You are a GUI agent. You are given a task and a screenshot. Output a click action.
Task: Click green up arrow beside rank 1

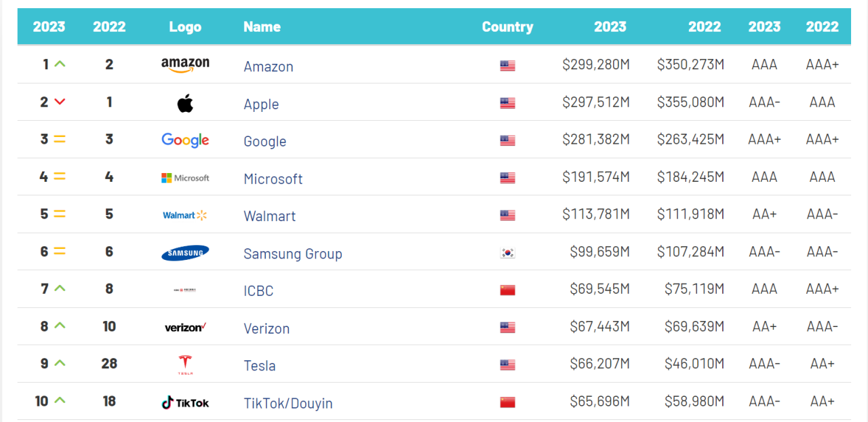60,64
